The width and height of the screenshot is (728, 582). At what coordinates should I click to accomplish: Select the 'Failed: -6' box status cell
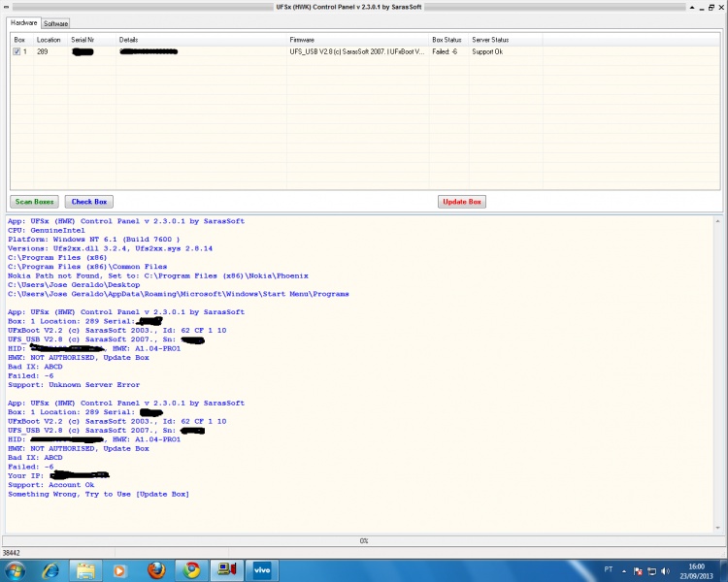coord(445,51)
